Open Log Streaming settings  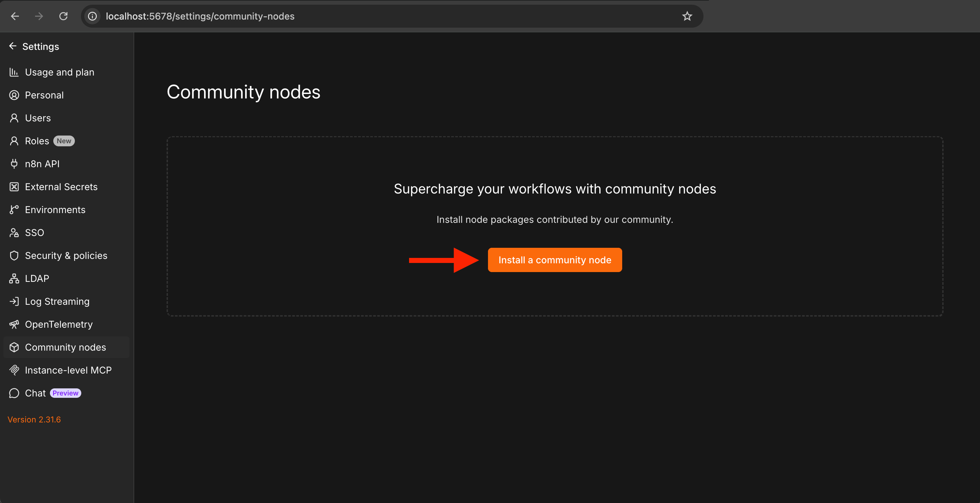[66, 301]
